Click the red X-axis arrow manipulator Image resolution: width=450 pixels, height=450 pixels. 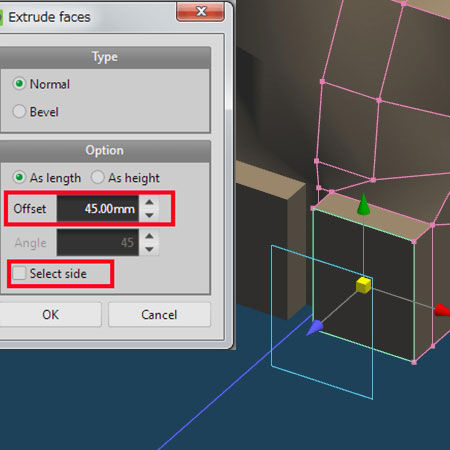(443, 310)
